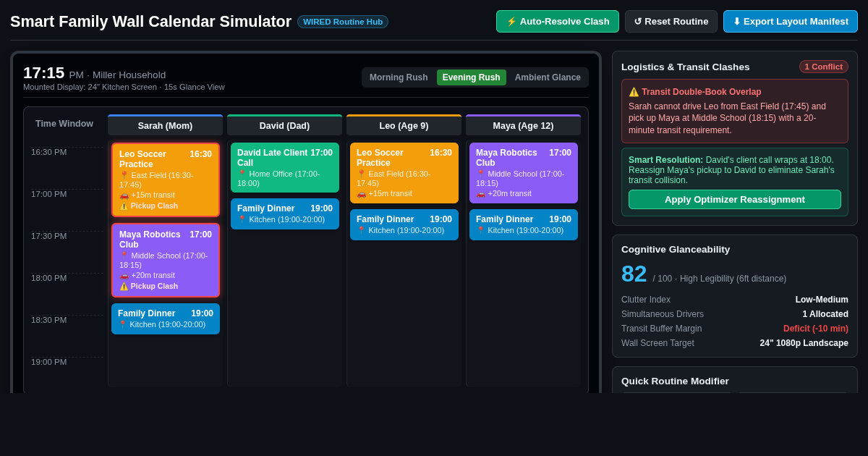Screen dimensions: 868x456
Task: Click download arrow icon on Export Layout Manifest
Action: pyautogui.click(x=736, y=22)
